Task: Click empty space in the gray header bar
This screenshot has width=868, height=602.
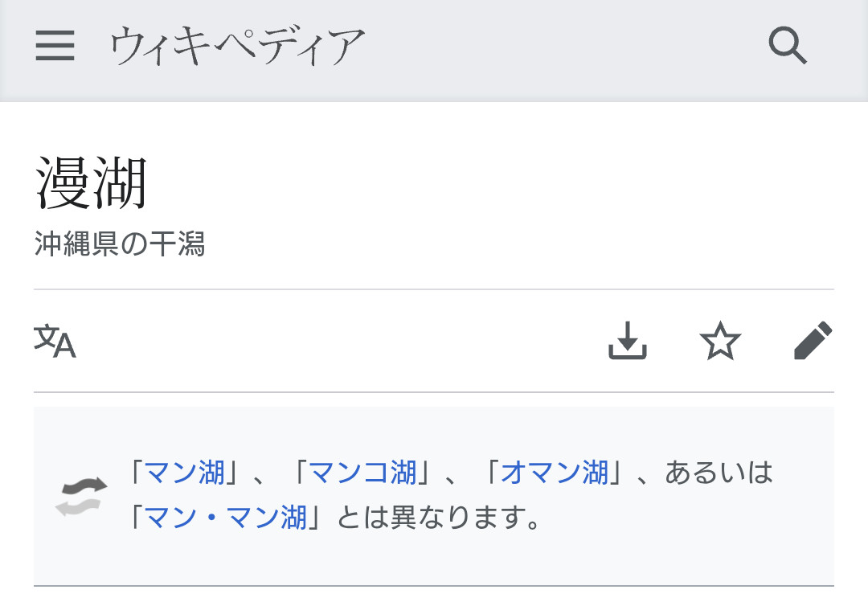Action: tap(563, 46)
